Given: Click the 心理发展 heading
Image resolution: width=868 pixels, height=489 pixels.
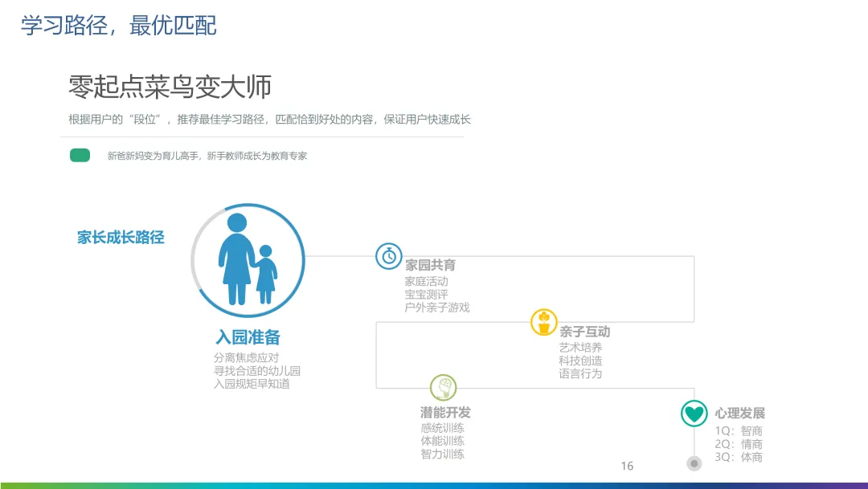Looking at the screenshot, I should click(x=739, y=414).
